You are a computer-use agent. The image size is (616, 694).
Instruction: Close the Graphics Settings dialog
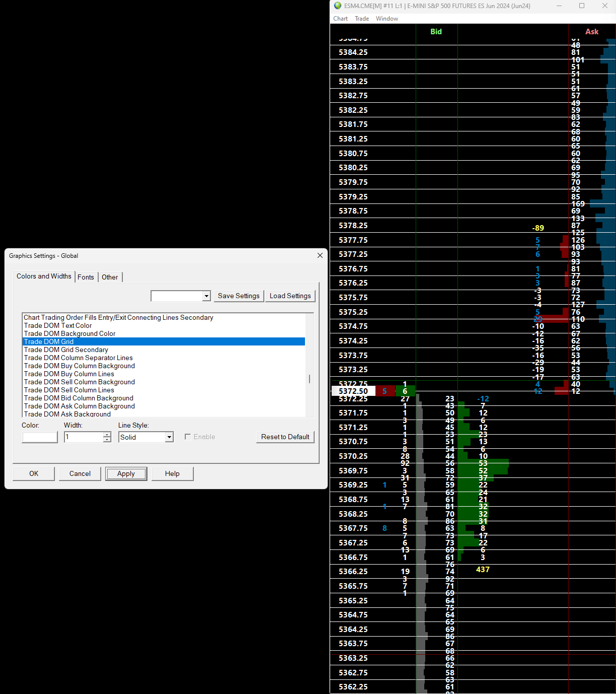point(320,255)
